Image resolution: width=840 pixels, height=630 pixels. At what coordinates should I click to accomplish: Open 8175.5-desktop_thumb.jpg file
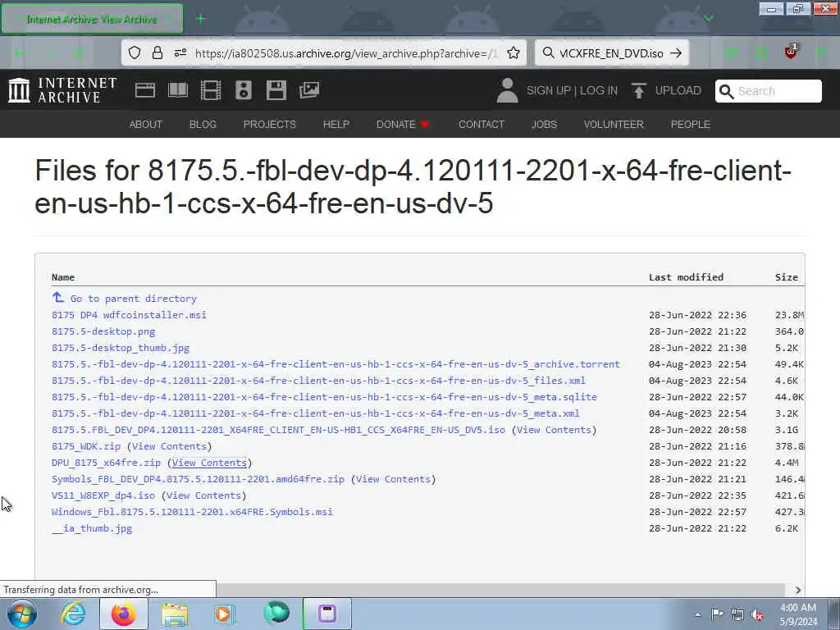coord(121,348)
